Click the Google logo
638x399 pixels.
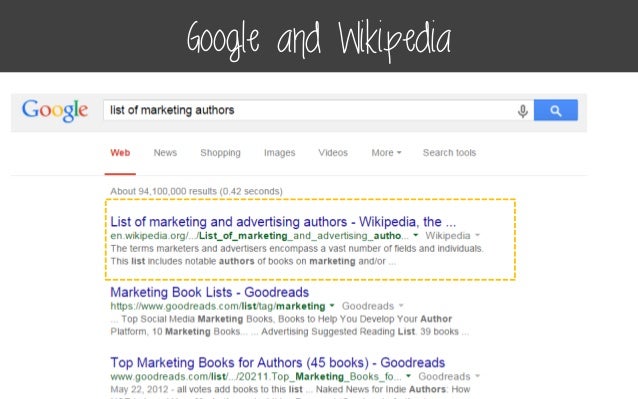(x=55, y=110)
